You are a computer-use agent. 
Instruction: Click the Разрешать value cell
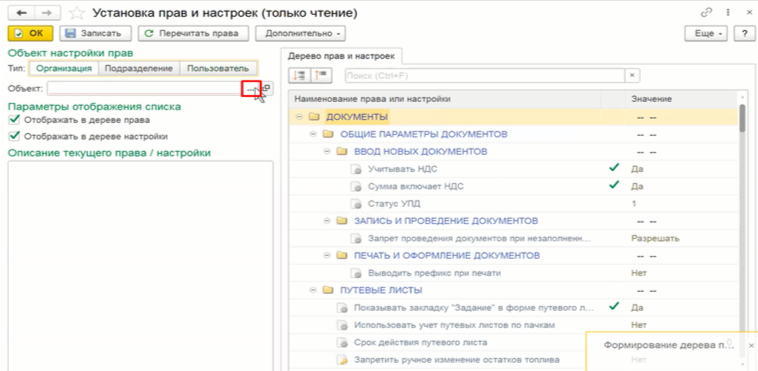click(656, 238)
